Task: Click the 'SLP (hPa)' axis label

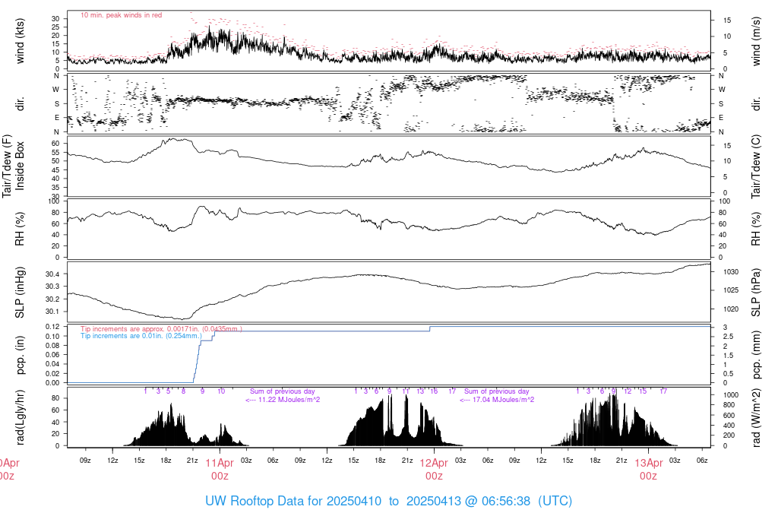Action: pyautogui.click(x=756, y=293)
